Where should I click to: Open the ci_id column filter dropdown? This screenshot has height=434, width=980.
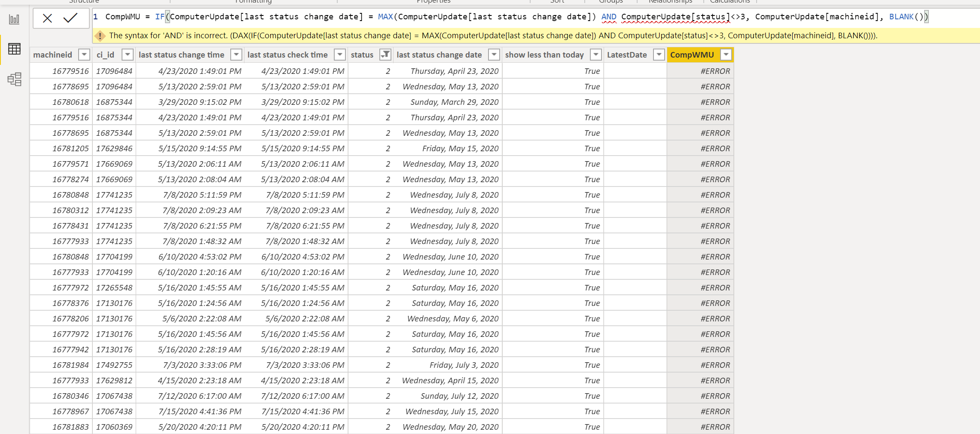(128, 55)
